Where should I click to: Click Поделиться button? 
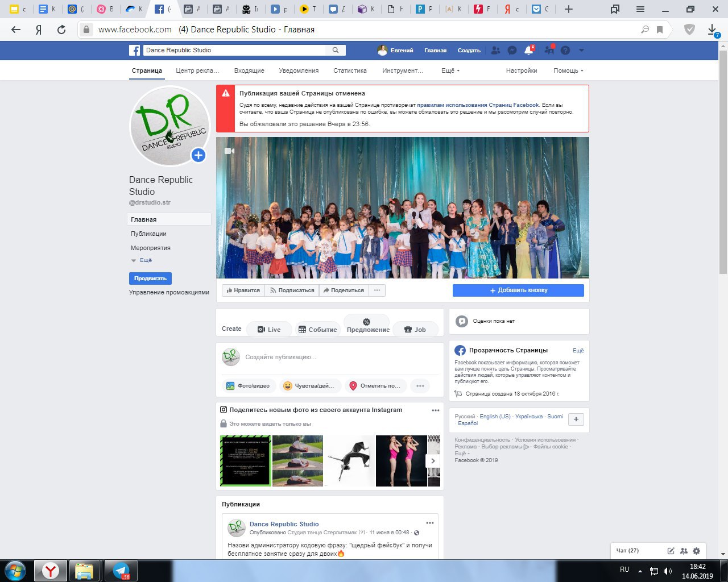click(344, 290)
